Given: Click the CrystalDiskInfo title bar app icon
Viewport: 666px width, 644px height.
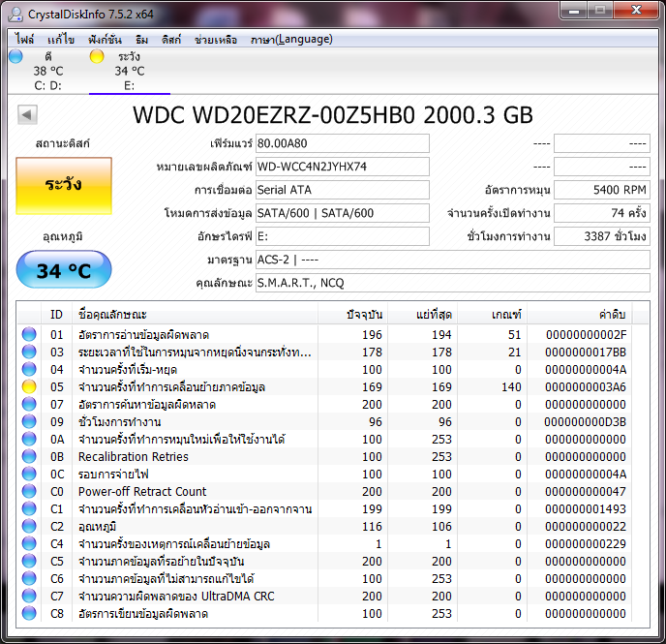Looking at the screenshot, I should pyautogui.click(x=15, y=15).
